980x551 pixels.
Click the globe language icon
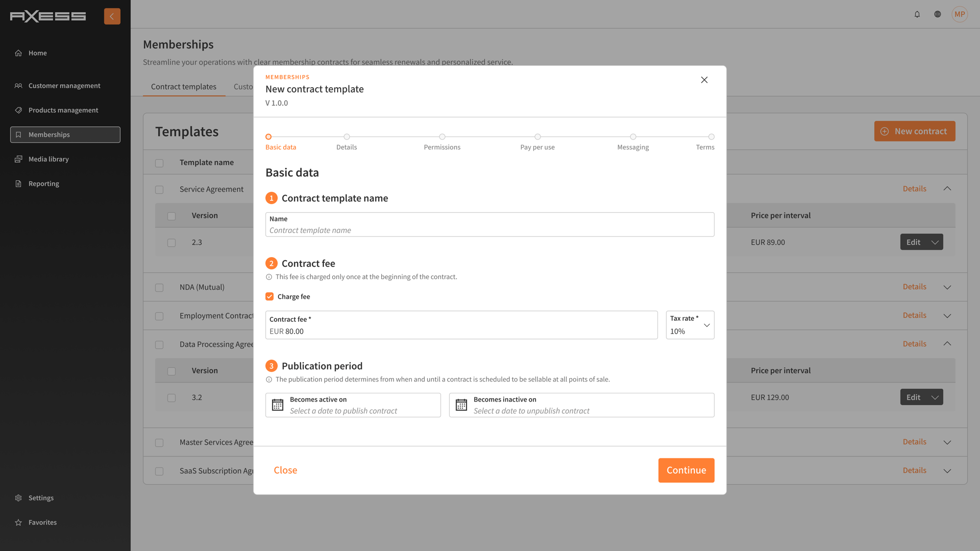click(937, 14)
